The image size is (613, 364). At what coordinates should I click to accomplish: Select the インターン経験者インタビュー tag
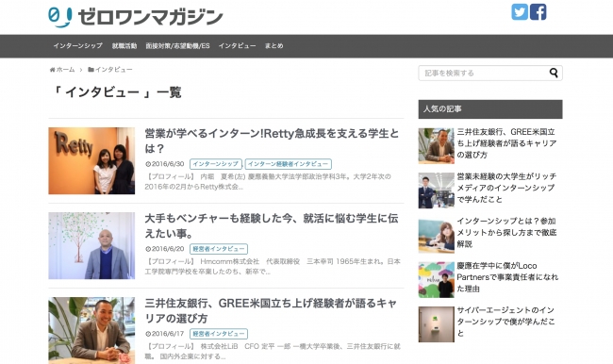(289, 164)
